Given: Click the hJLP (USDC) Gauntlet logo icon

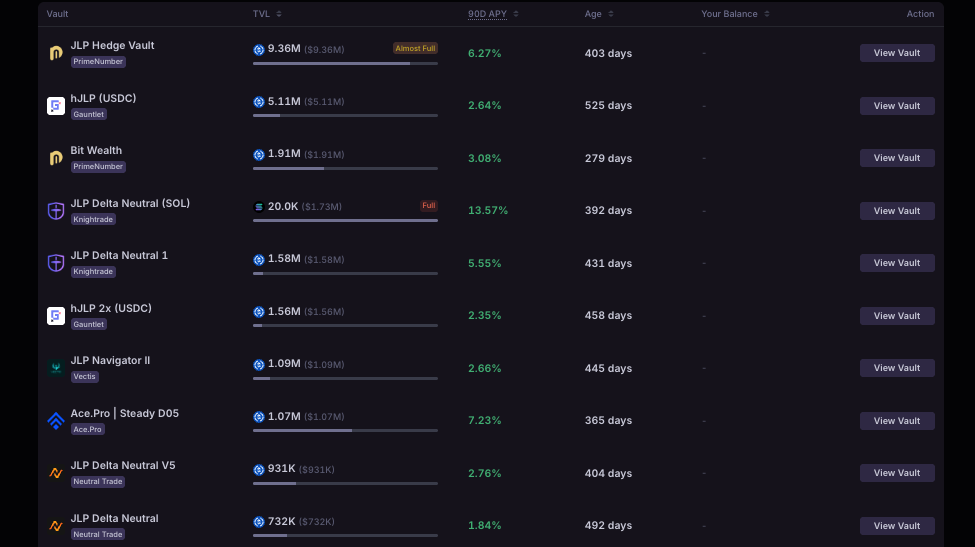Looking at the screenshot, I should pos(56,106).
